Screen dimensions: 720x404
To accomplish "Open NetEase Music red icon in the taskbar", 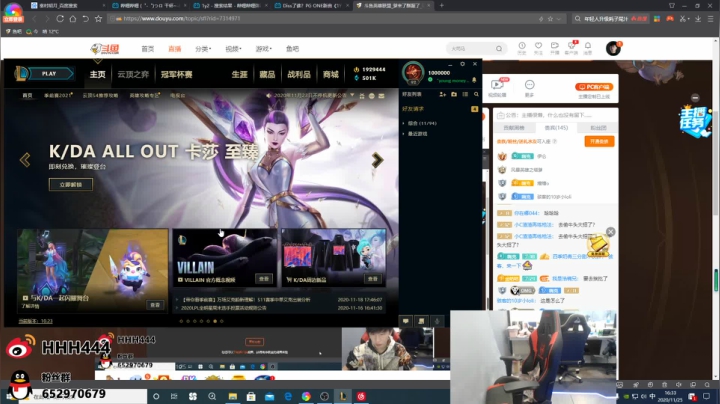I will point(361,396).
